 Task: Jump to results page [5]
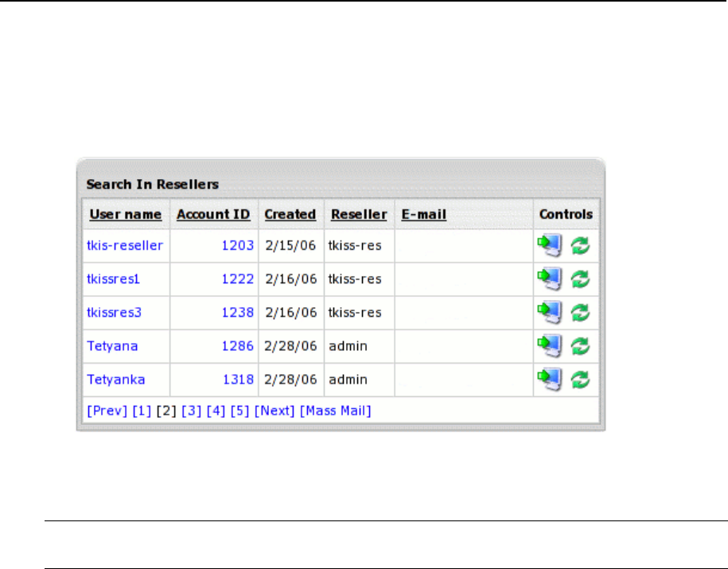tap(240, 411)
